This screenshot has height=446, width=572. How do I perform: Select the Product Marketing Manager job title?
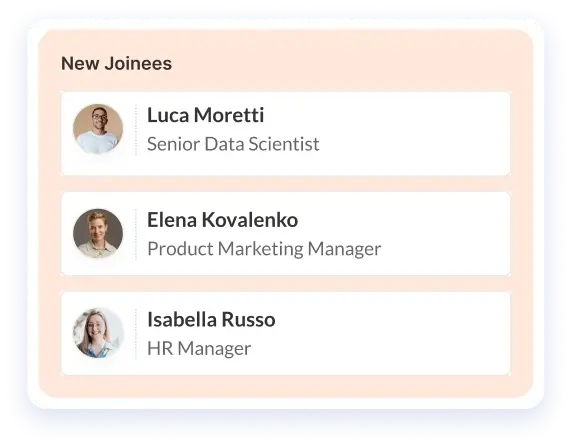(264, 249)
